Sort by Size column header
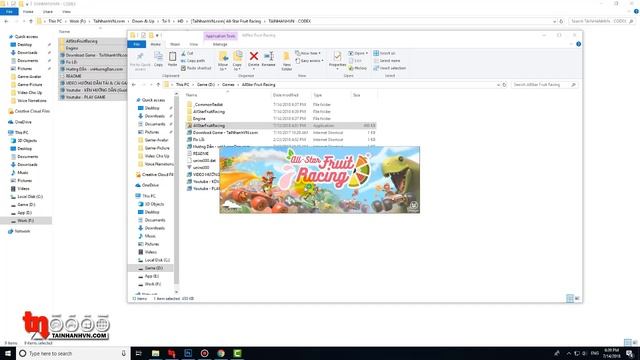Screen dimensions: 640x360 click(356, 95)
